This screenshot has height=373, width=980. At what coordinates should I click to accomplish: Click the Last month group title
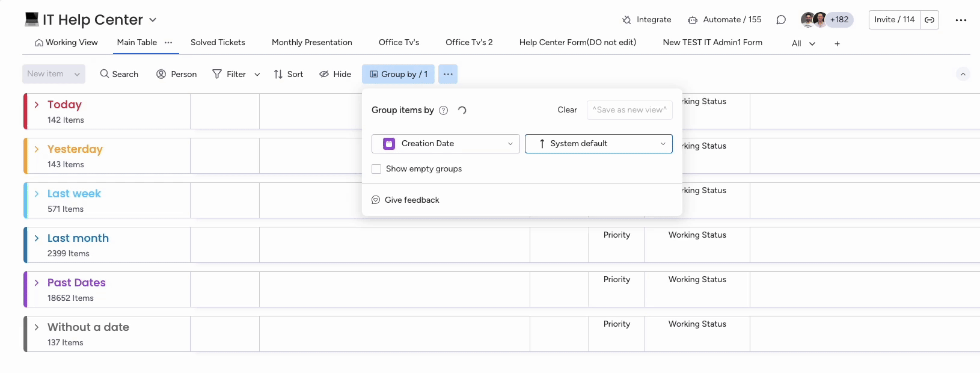coord(78,238)
